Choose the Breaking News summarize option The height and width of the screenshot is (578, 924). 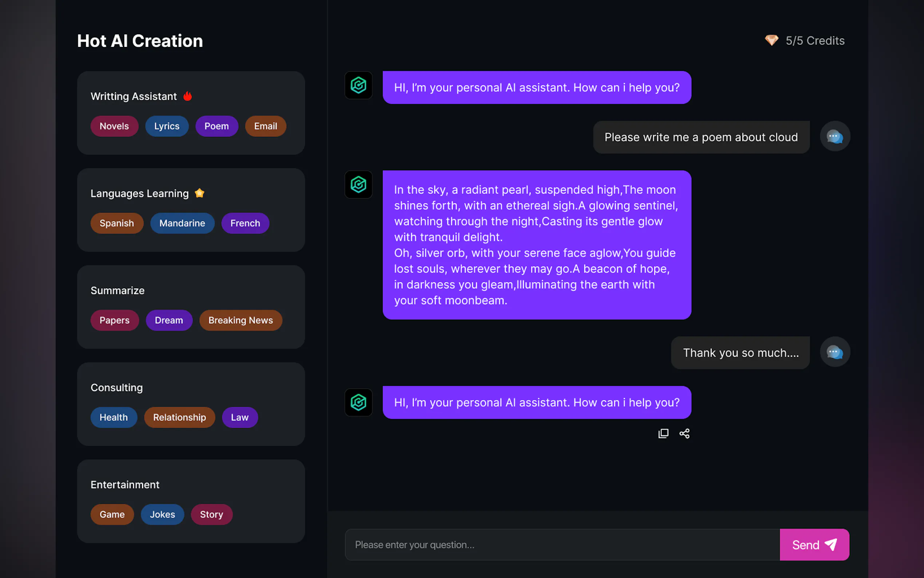point(241,320)
